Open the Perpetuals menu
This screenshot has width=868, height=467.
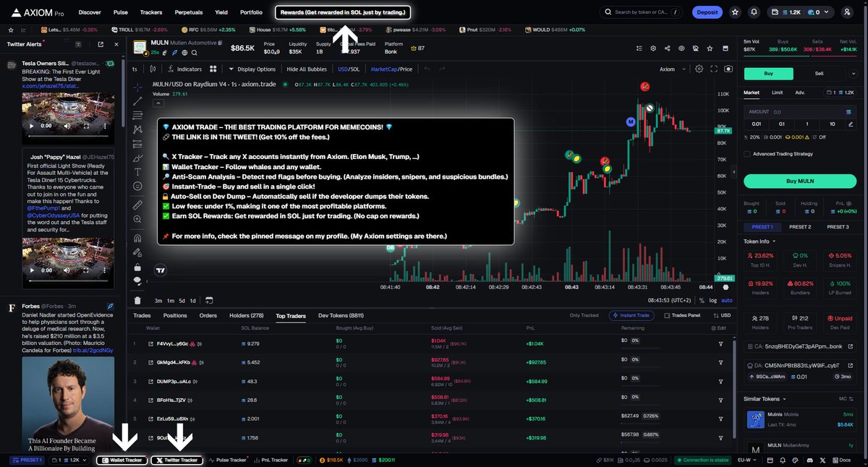[189, 12]
